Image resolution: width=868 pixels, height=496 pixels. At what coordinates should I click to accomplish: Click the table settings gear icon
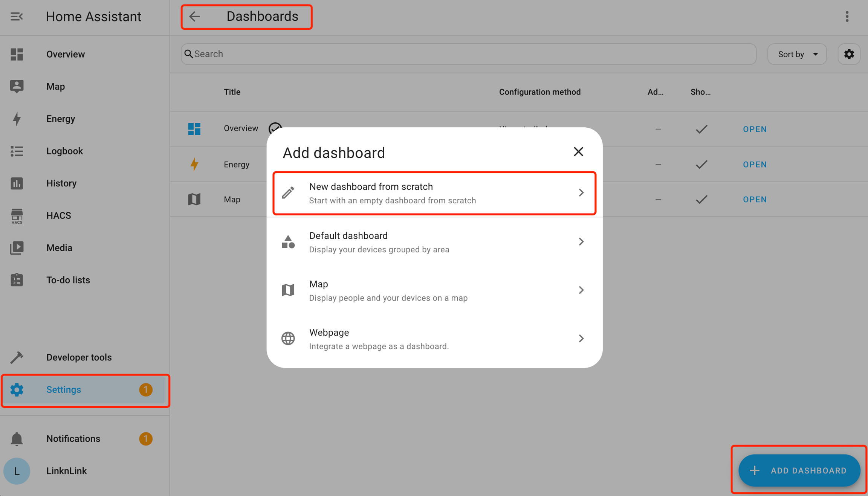click(x=849, y=54)
